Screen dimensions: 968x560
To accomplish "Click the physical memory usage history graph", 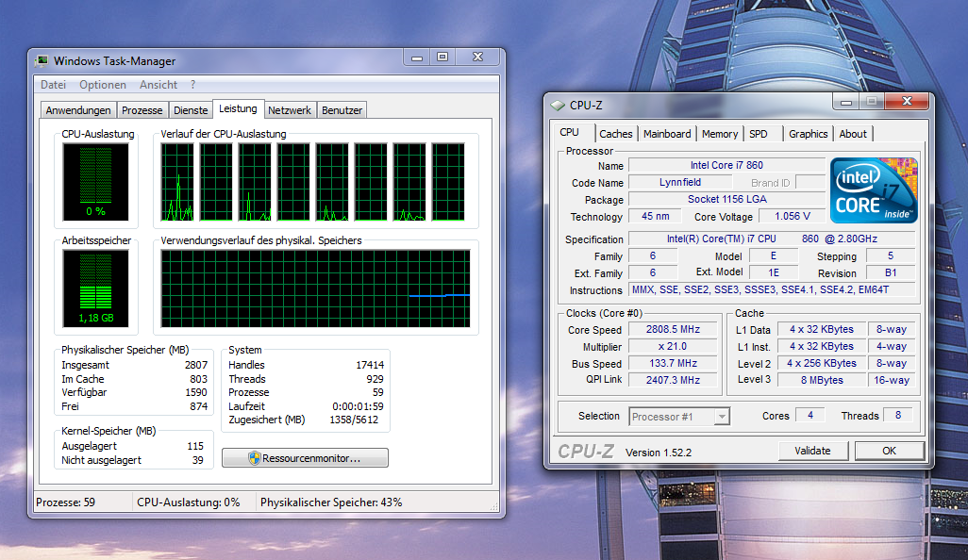I will (x=315, y=288).
